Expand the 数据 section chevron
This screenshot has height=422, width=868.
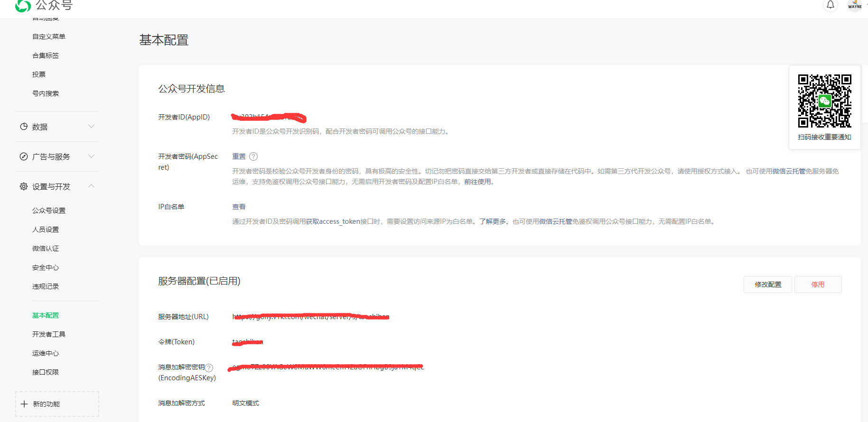(92, 126)
